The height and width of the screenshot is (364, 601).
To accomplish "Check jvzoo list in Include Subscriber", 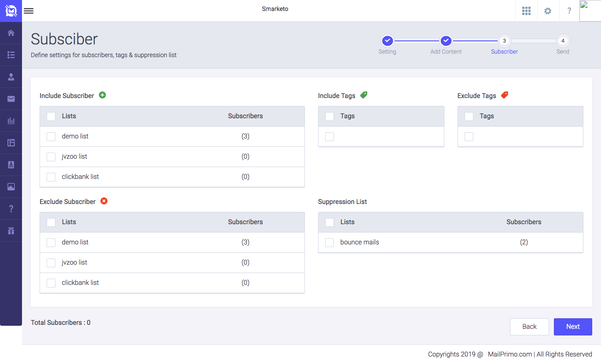I will (51, 157).
